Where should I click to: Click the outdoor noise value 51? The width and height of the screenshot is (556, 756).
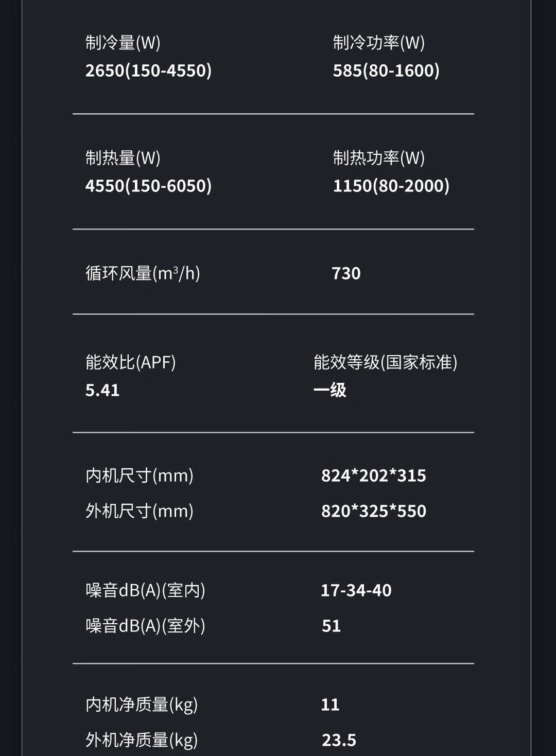332,626
